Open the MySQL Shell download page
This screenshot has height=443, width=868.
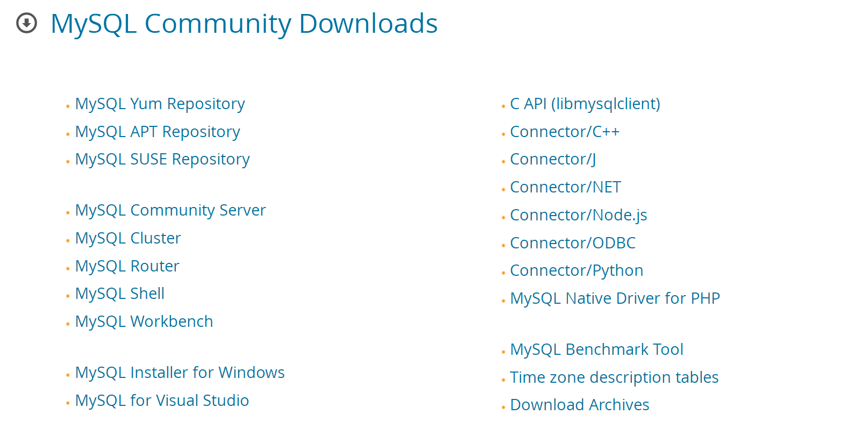click(120, 294)
